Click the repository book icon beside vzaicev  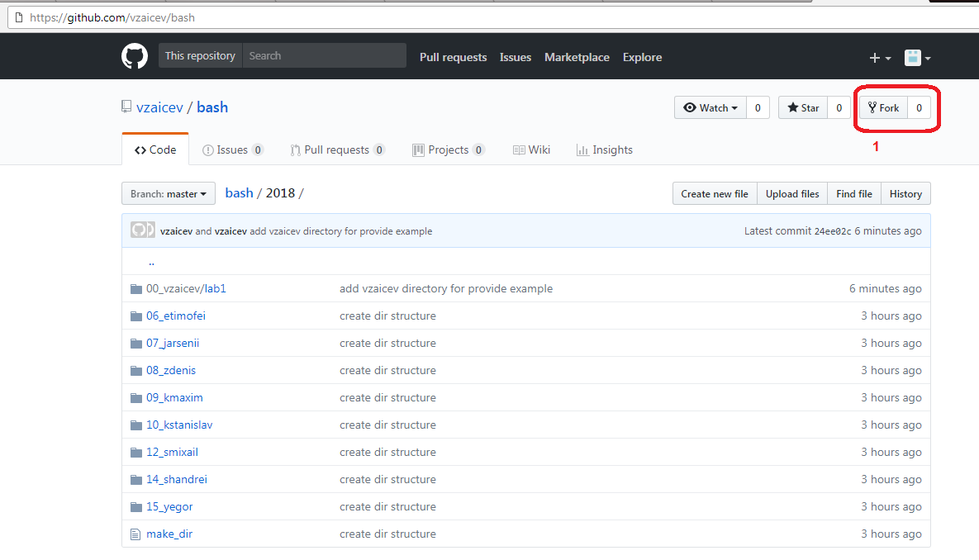[126, 107]
